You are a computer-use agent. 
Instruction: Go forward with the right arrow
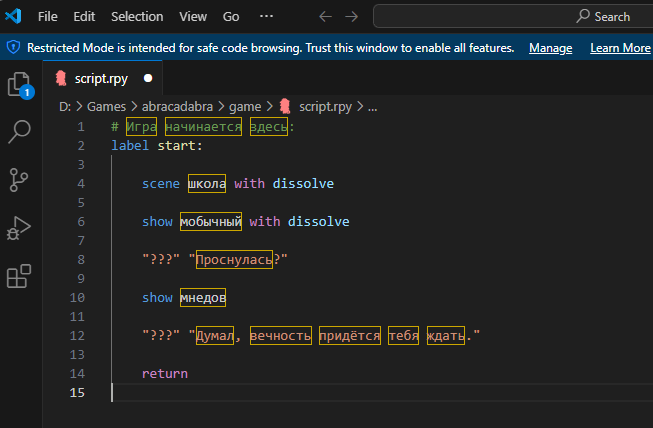tap(351, 17)
